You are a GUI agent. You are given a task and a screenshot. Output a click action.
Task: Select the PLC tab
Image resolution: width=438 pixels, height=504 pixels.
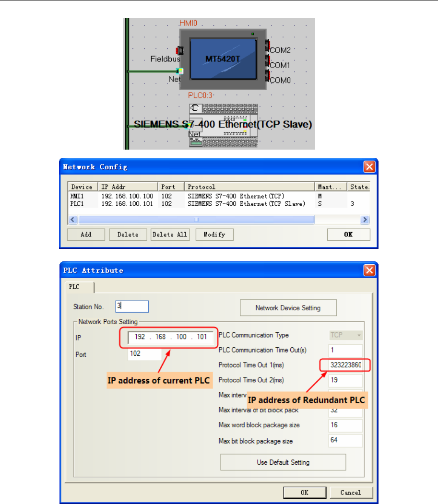point(79,287)
